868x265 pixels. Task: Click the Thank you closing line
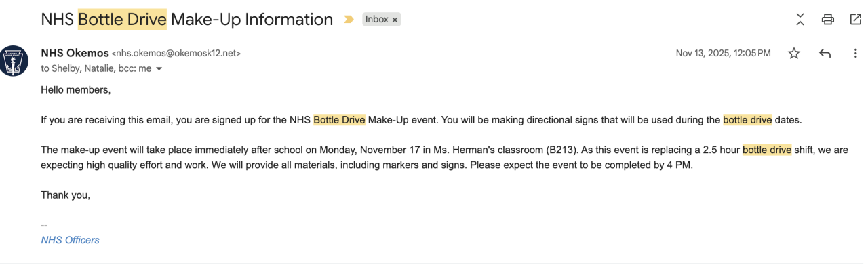tap(65, 195)
